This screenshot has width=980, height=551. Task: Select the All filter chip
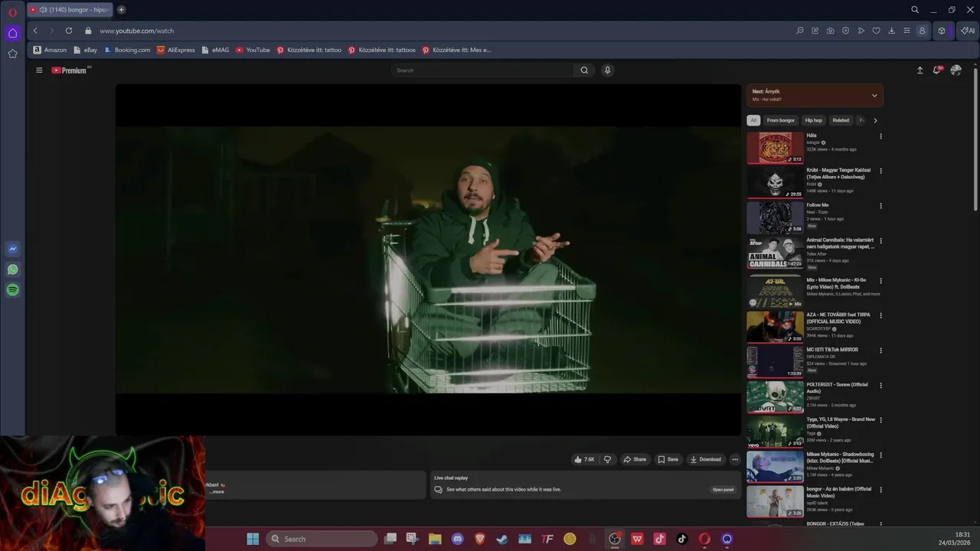(753, 120)
